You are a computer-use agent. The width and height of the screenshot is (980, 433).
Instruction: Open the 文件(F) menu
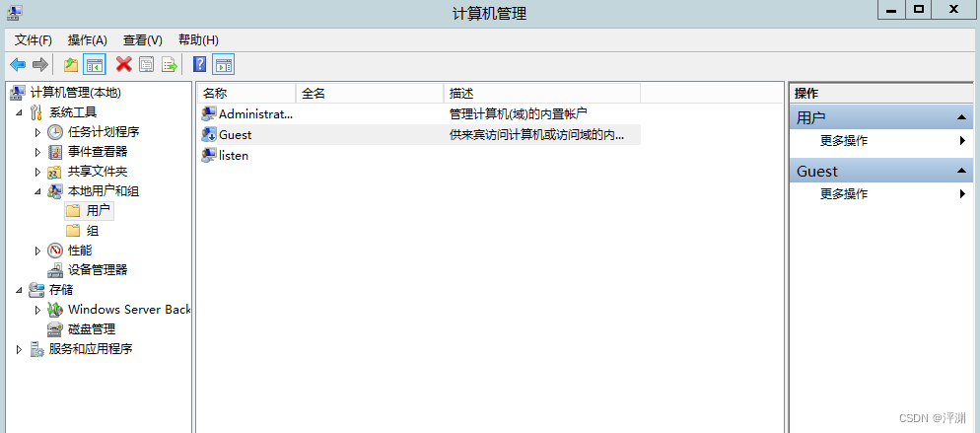click(34, 40)
